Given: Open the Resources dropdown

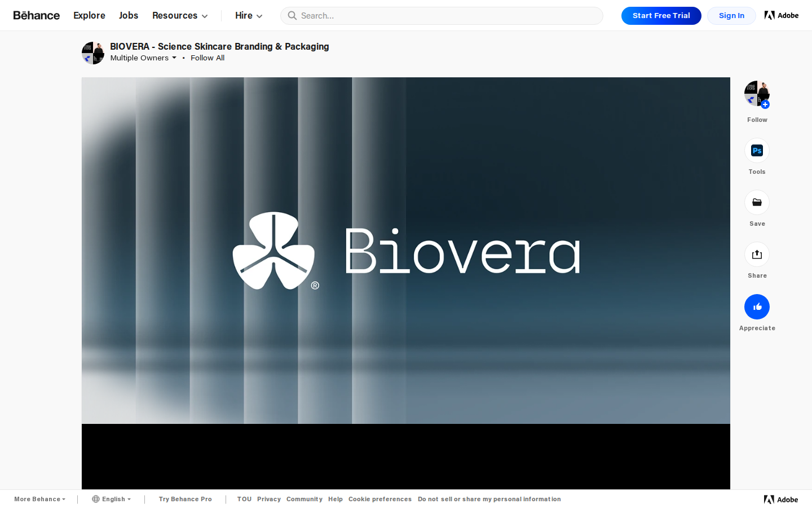Looking at the screenshot, I should pos(179,15).
